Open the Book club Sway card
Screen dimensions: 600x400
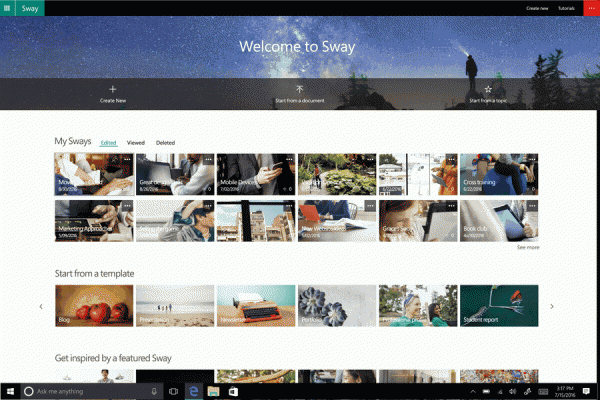coord(499,221)
